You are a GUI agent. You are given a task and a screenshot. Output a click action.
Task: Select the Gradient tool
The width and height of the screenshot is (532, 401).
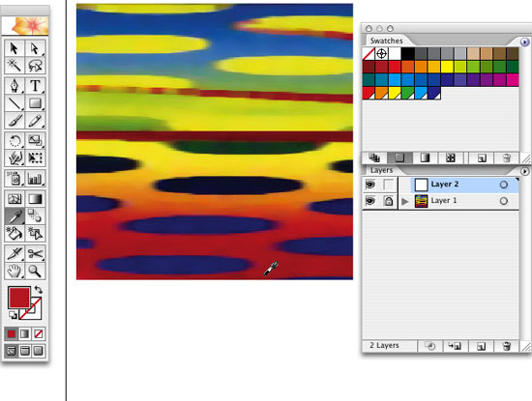tap(35, 199)
